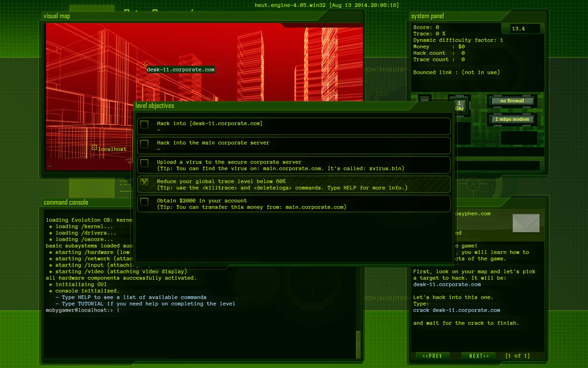Click the console initialized. line
This screenshot has height=368, width=588.
[x=85, y=291]
